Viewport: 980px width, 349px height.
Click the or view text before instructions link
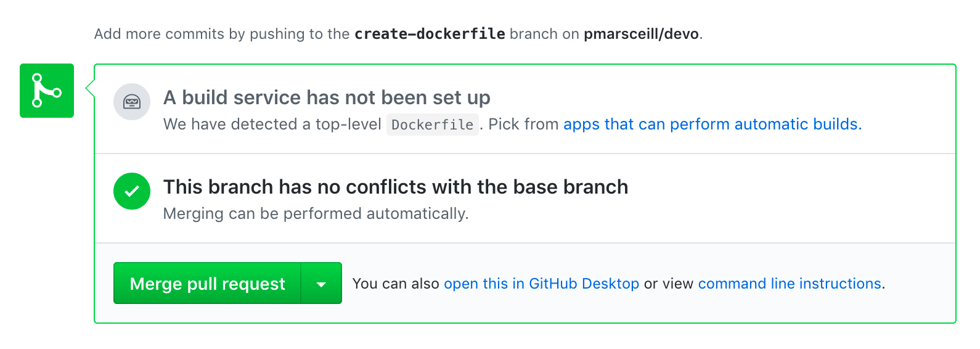pyautogui.click(x=669, y=284)
